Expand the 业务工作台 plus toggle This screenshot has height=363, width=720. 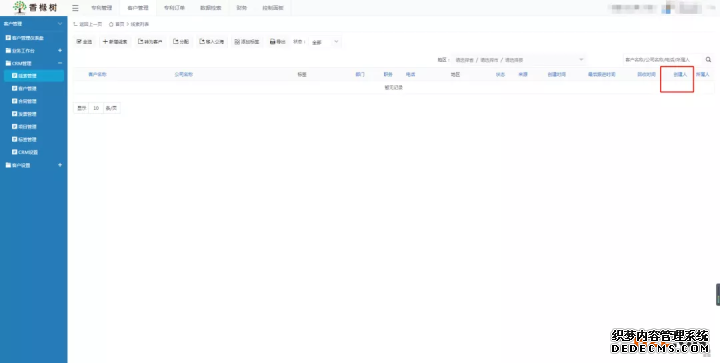(x=60, y=50)
